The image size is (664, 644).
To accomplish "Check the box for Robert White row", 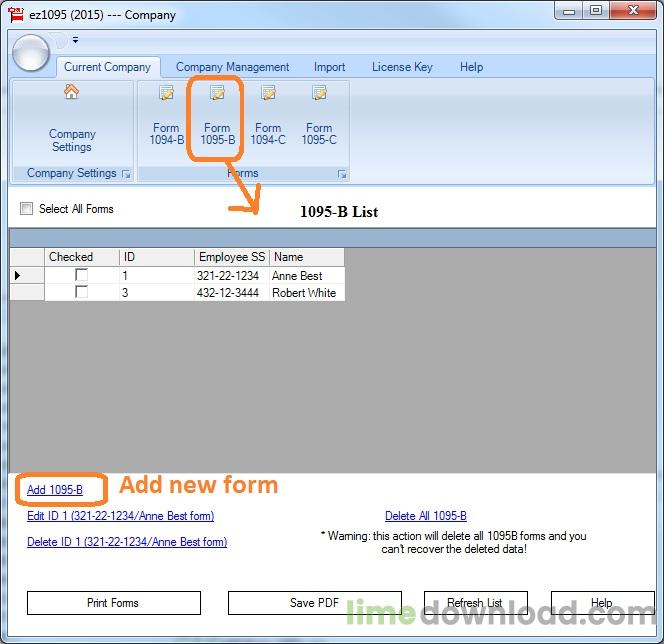I will [81, 292].
